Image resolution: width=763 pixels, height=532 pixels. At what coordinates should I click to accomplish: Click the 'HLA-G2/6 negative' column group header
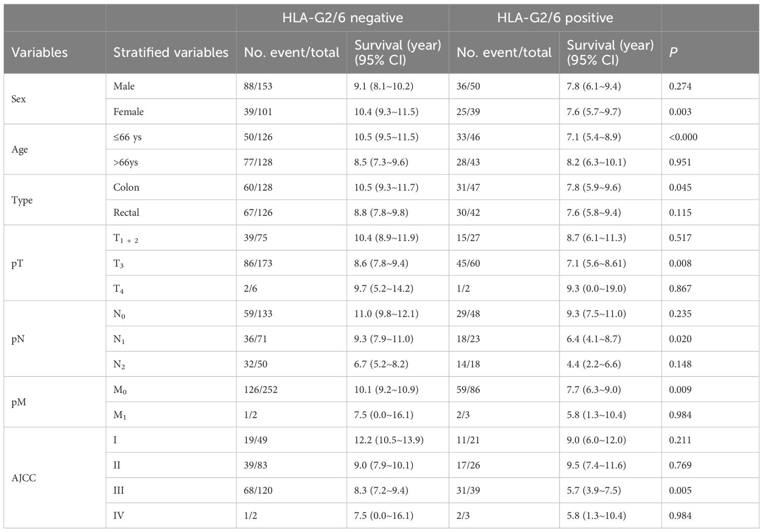[x=342, y=18]
